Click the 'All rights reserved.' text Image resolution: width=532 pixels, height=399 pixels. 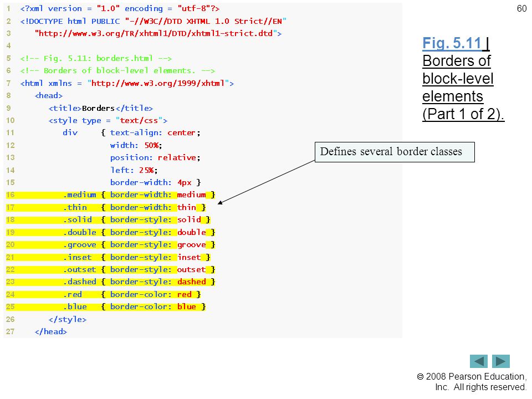coord(490,387)
